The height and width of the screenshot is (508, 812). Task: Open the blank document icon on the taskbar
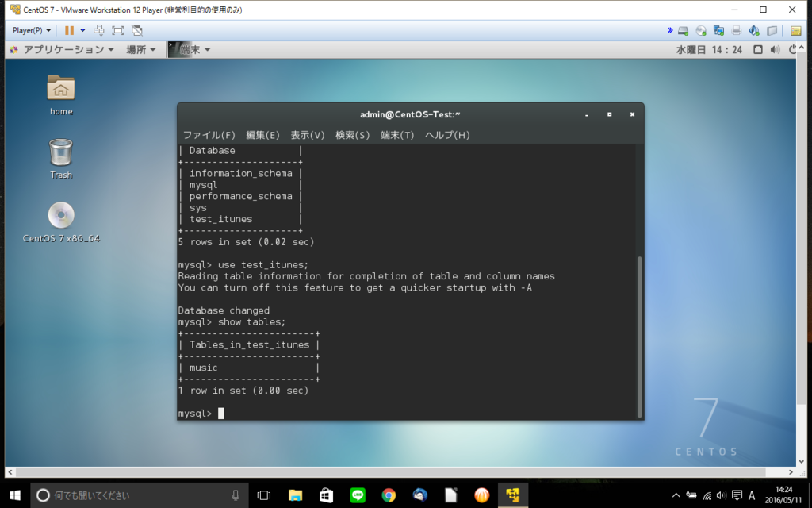click(450, 495)
